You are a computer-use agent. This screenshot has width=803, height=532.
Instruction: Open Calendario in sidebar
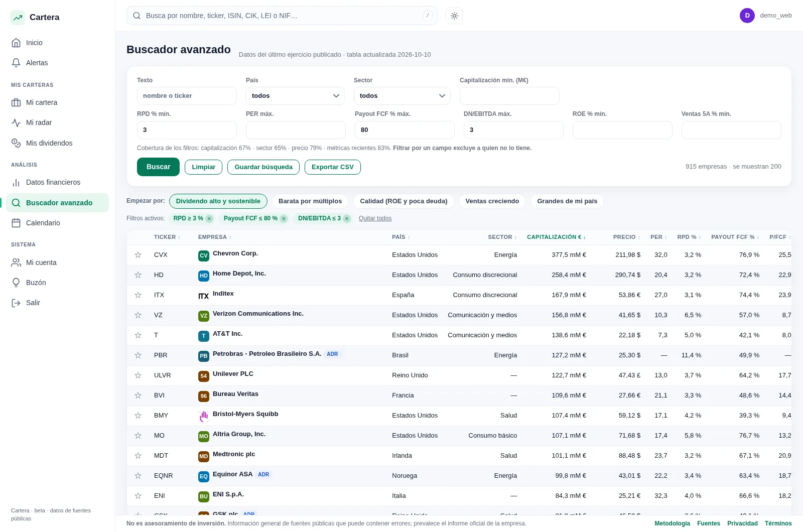(57, 223)
